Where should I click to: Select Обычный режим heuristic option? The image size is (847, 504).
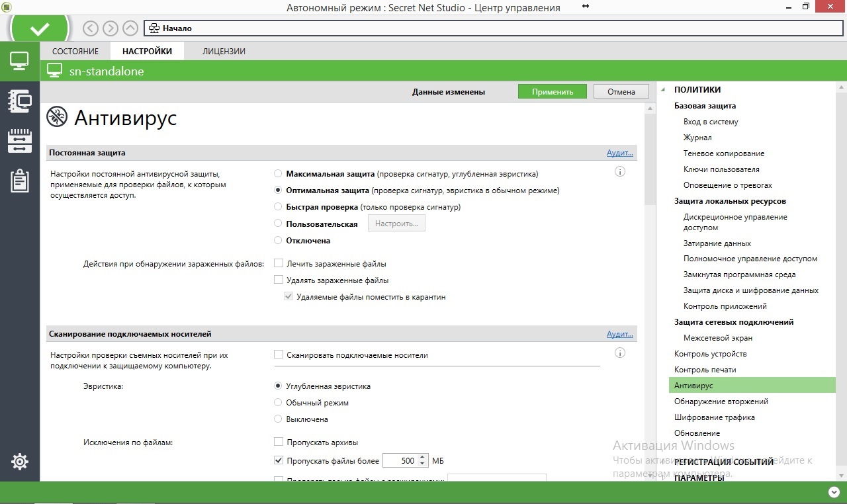point(279,403)
